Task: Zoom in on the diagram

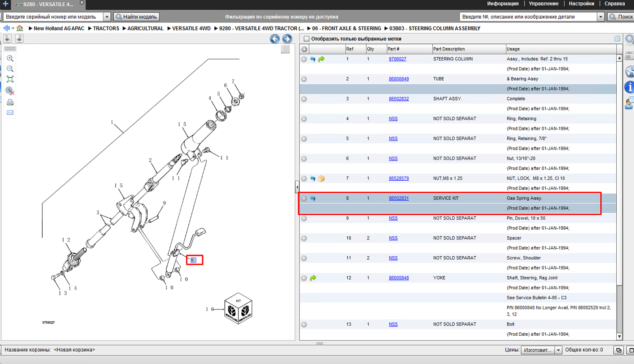Action: [10, 58]
